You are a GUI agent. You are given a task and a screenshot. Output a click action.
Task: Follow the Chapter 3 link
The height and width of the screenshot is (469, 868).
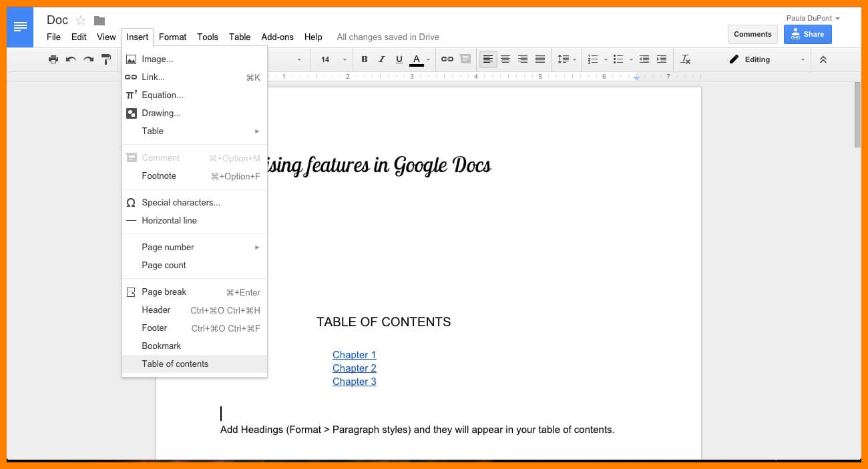point(355,382)
